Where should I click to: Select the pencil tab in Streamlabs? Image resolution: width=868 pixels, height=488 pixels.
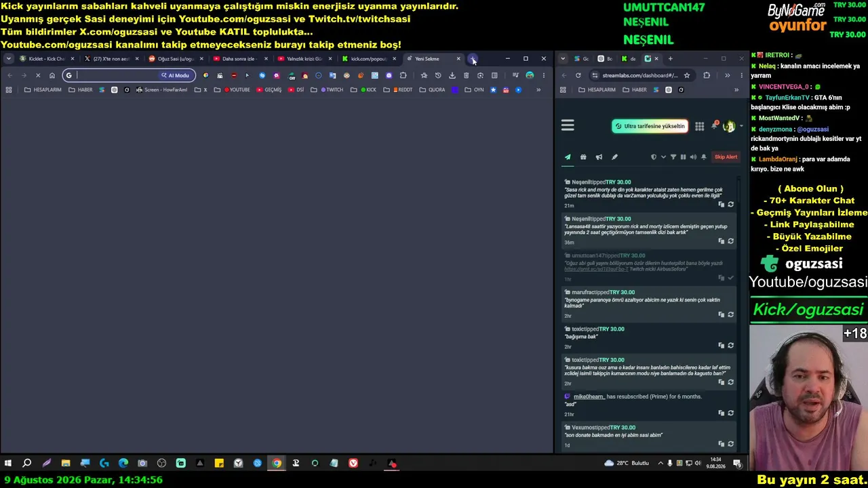click(x=614, y=157)
